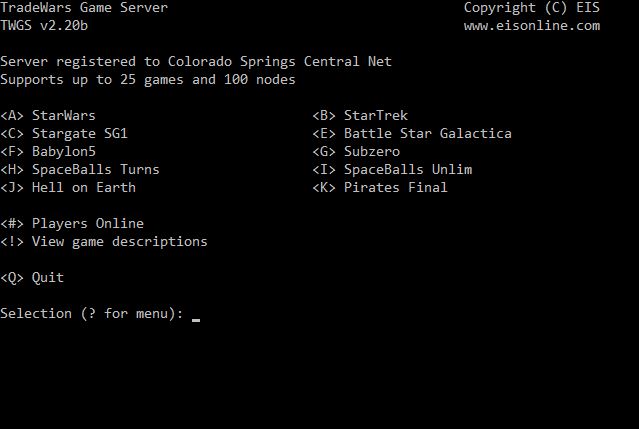Click View game descriptions option
639x429 pixels.
click(104, 242)
